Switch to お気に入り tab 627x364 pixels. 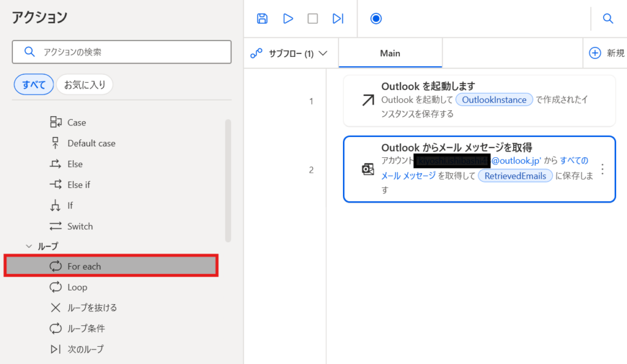(x=84, y=84)
